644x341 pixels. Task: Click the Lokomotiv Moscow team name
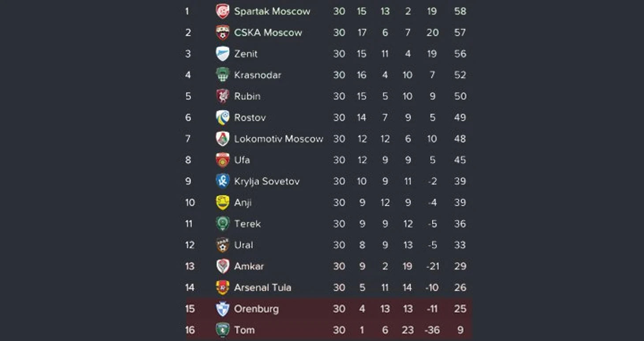(x=279, y=139)
